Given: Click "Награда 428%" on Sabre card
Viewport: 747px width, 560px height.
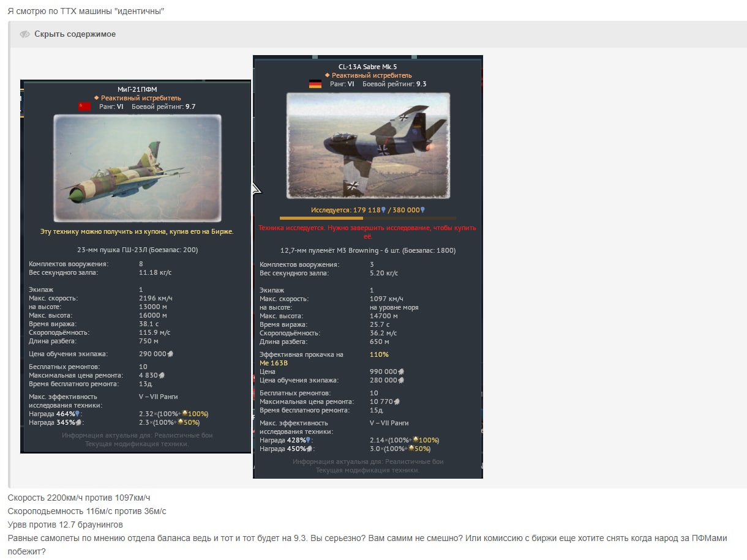Looking at the screenshot, I should point(287,440).
